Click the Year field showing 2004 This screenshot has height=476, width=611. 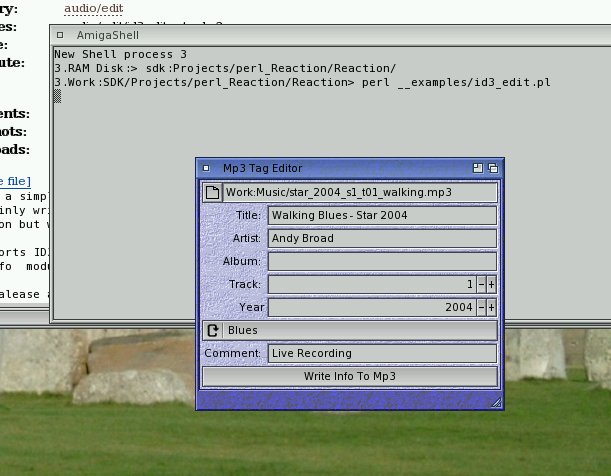372,307
